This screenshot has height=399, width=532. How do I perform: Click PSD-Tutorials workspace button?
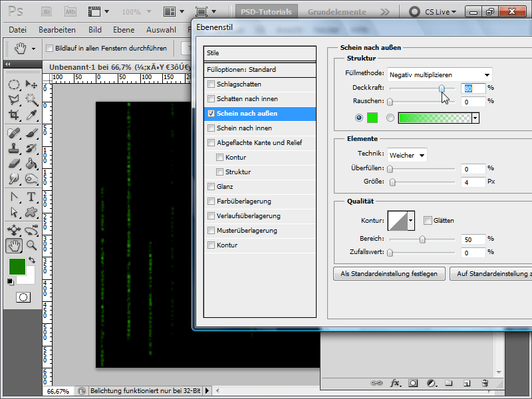click(267, 12)
